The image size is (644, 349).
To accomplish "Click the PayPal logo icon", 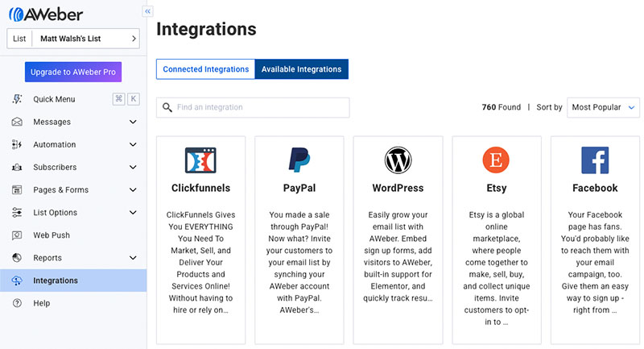I will point(299,160).
